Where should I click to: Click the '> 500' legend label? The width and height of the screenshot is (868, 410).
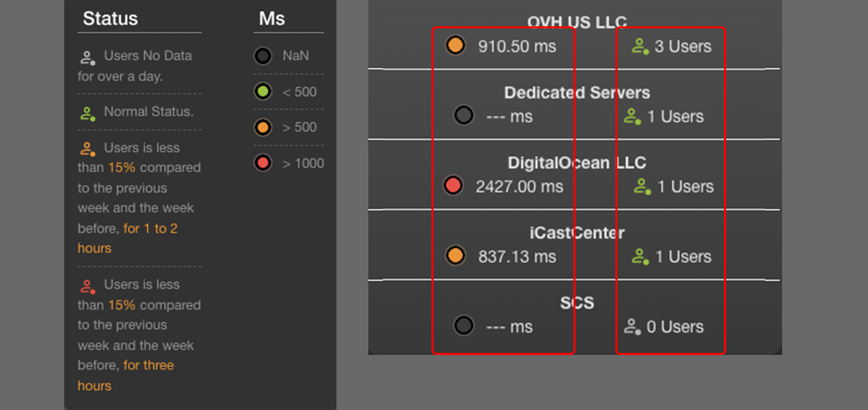coord(300,127)
